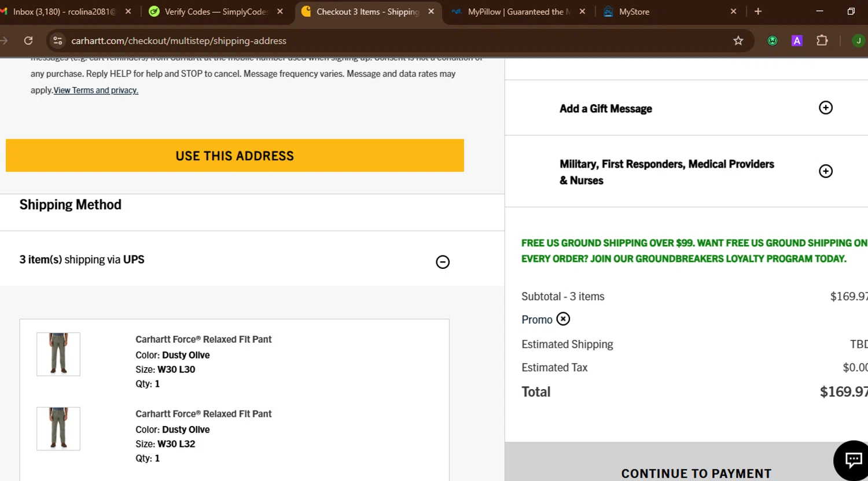The height and width of the screenshot is (481, 868).
Task: Close the Inbox Gmail tab
Action: coord(128,12)
